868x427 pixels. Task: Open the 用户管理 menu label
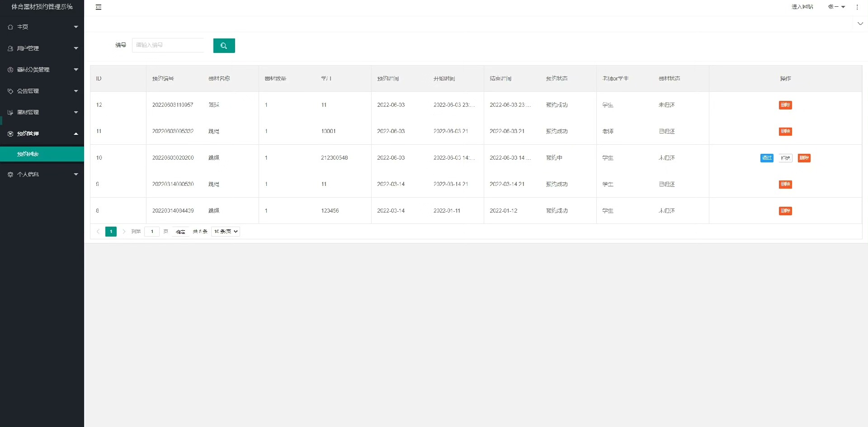28,48
